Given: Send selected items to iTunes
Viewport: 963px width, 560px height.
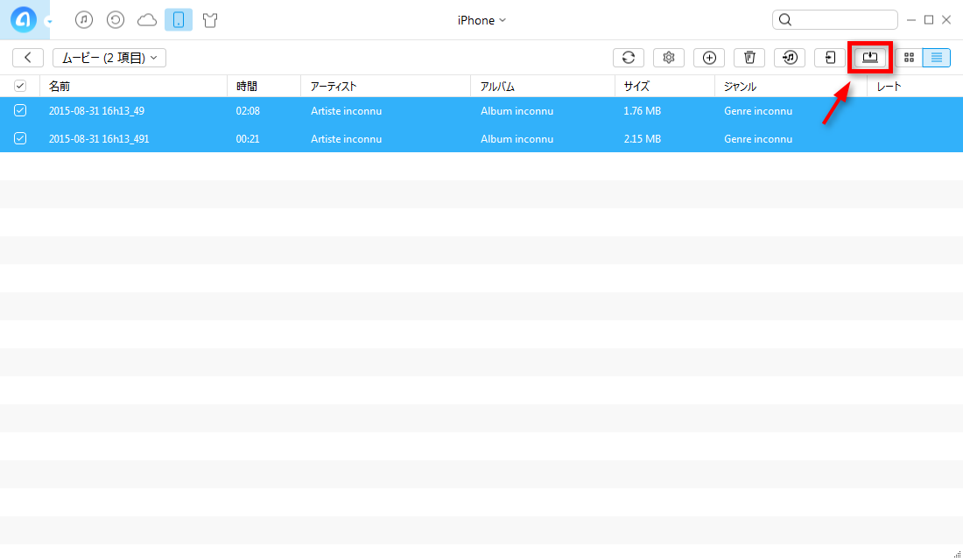Looking at the screenshot, I should 790,58.
